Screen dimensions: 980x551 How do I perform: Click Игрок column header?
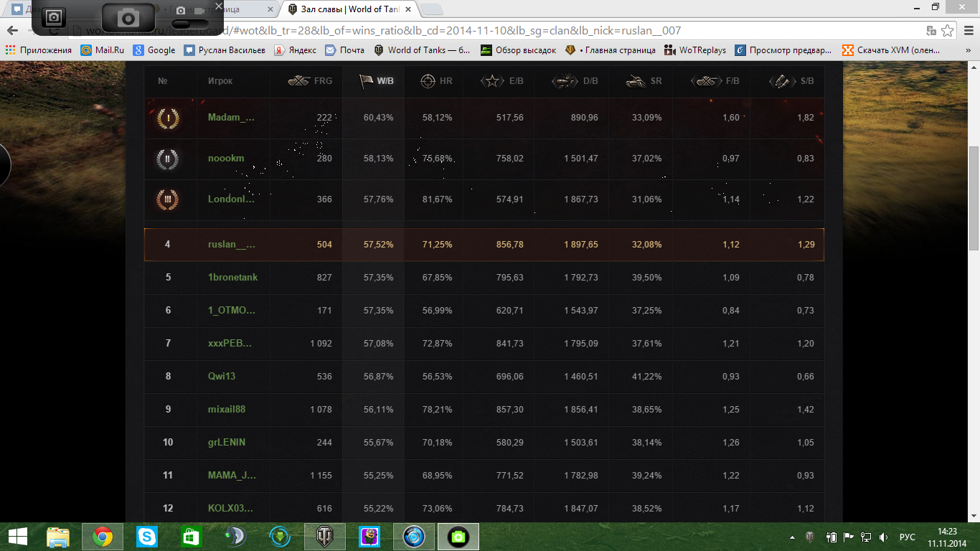pos(220,82)
